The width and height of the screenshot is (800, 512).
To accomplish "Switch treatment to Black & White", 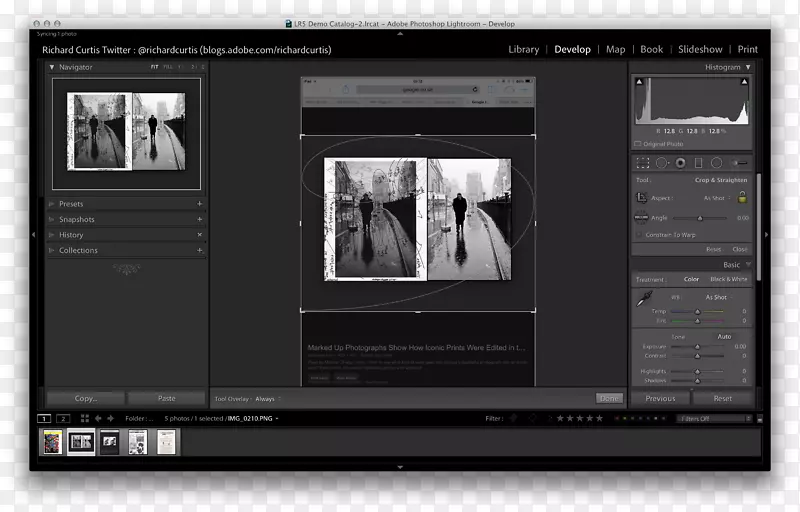I will point(729,280).
